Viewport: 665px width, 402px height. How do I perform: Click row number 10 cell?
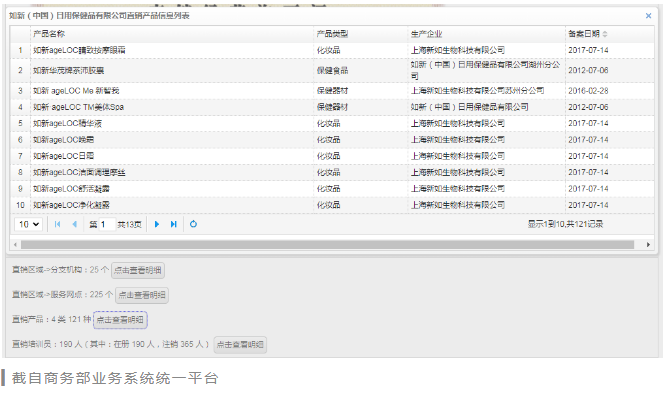coord(20,205)
